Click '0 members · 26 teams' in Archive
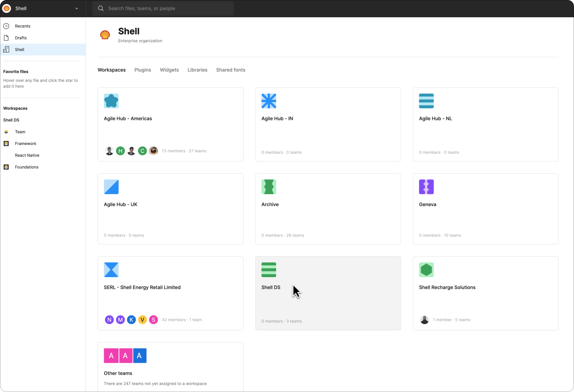The width and height of the screenshot is (574, 392). pos(283,235)
